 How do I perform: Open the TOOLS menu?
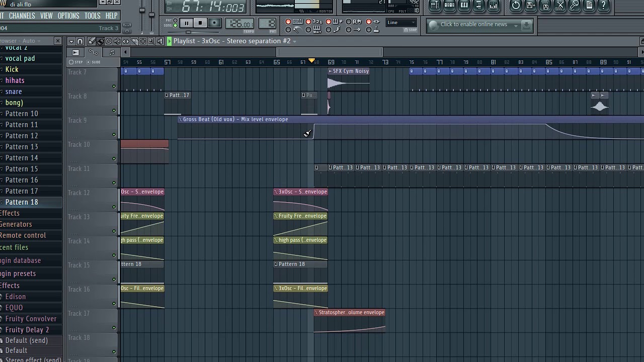coord(92,16)
